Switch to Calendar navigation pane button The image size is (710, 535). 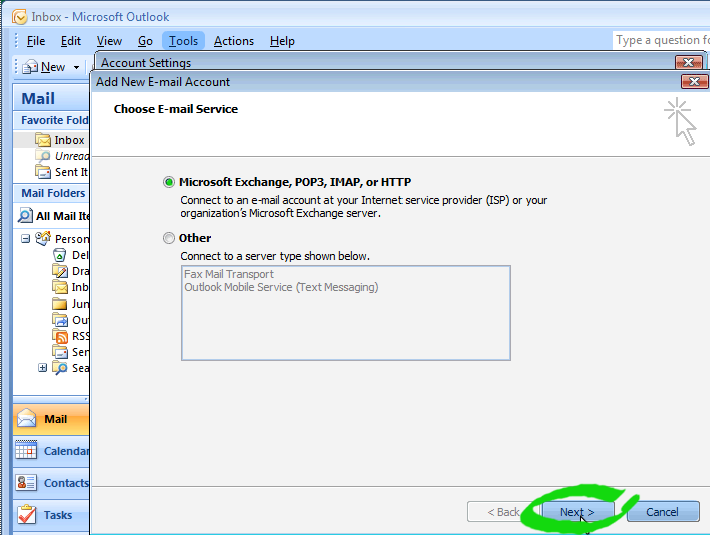point(51,451)
